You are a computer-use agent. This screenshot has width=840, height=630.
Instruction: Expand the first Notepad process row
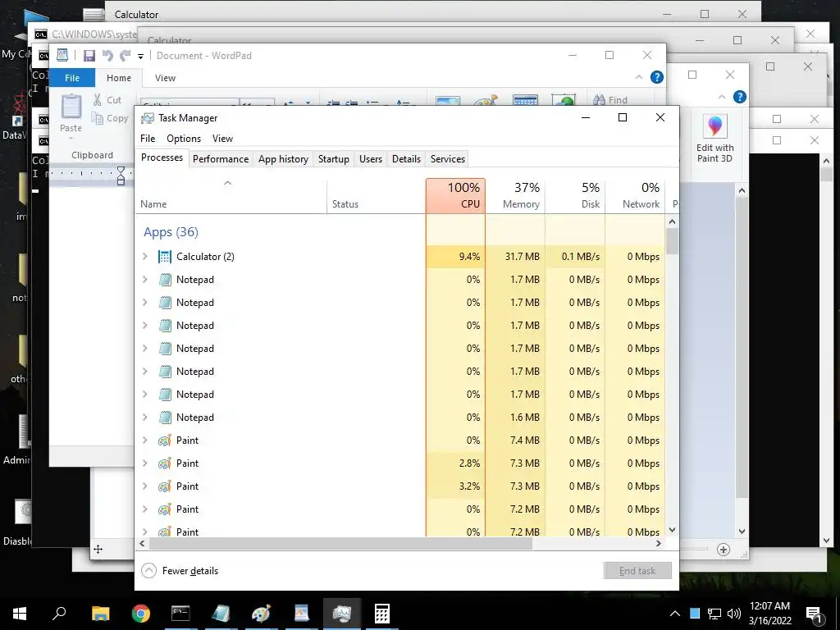(x=144, y=280)
